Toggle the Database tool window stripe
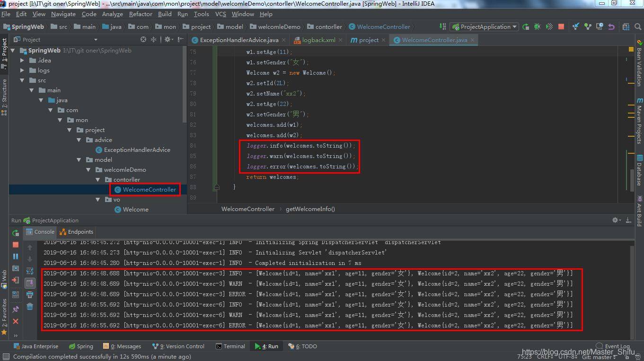Viewport: 644px width, 361px height. [x=639, y=170]
